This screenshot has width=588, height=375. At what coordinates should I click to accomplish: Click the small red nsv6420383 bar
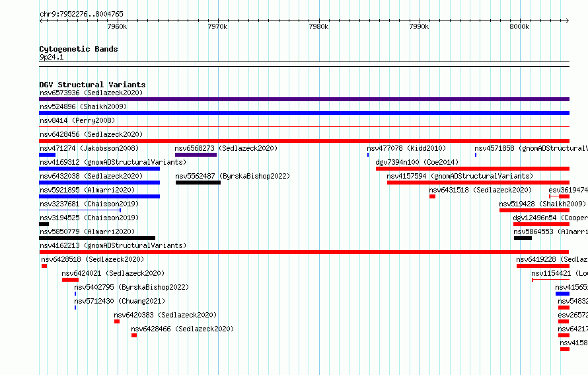[117, 321]
